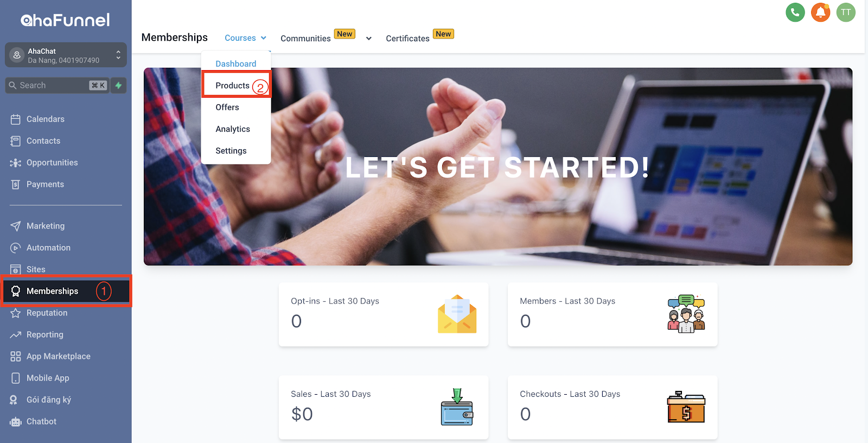Expand the chevron next to Communities
868x443 pixels.
point(369,39)
